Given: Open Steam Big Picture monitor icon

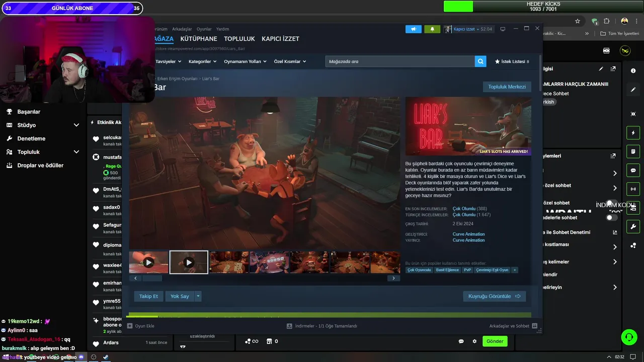Looking at the screenshot, I should click(502, 29).
